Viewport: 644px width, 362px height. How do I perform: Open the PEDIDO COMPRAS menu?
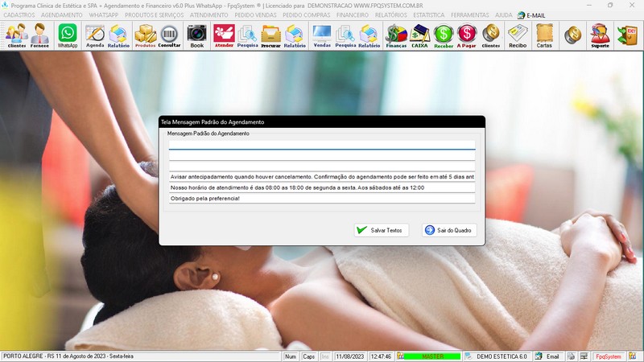click(x=307, y=15)
